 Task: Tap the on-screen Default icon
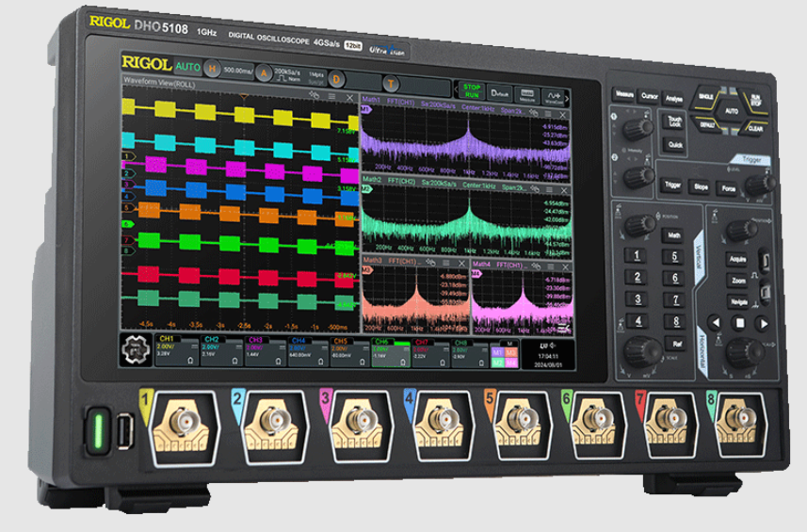[499, 93]
